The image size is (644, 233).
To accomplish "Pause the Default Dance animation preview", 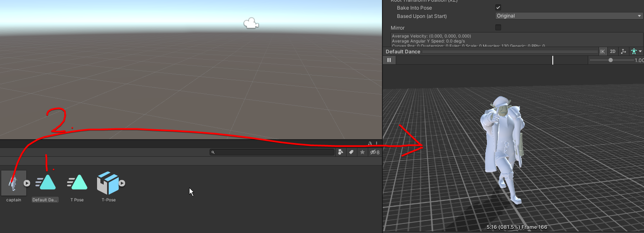I will point(389,60).
